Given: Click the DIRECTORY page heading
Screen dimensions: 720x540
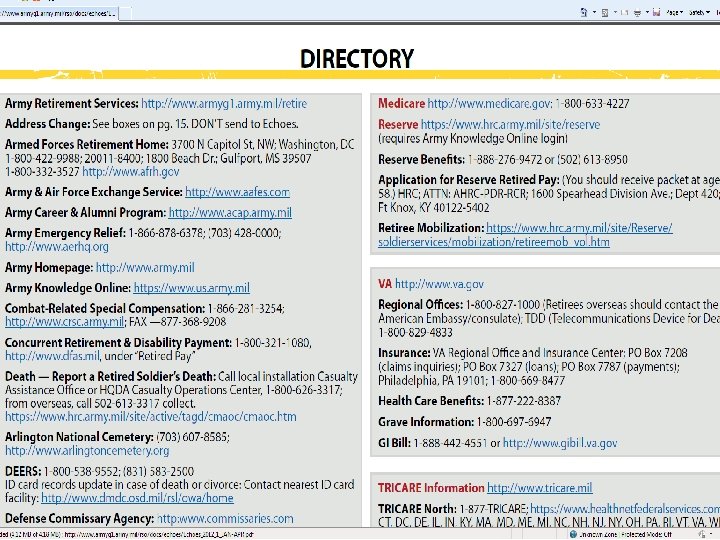Looking at the screenshot, I should [357, 58].
